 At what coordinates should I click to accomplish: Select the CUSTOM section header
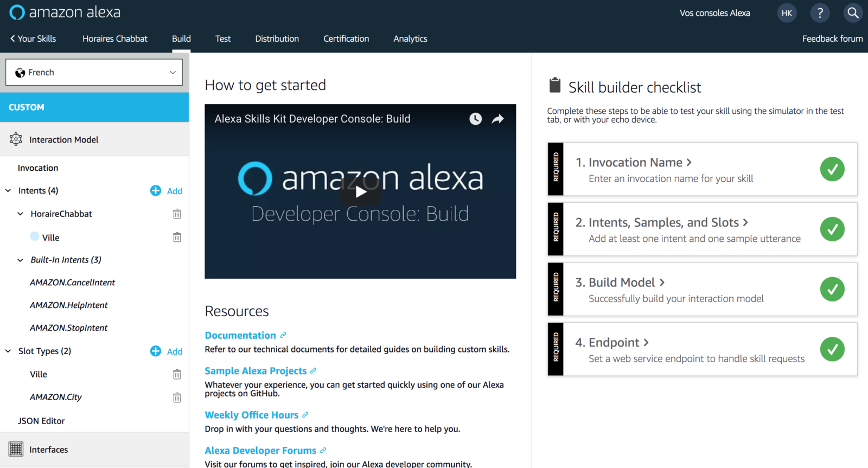(94, 107)
